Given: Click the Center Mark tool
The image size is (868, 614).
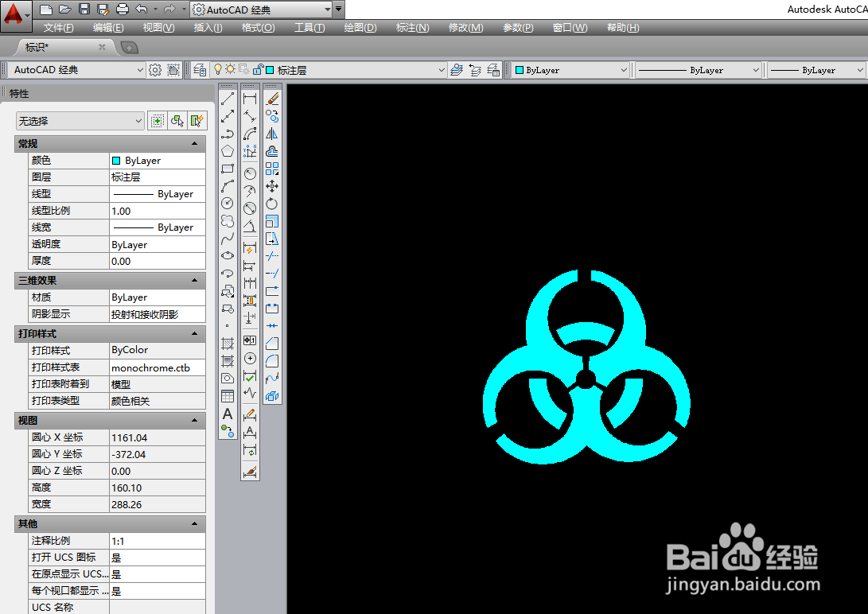Looking at the screenshot, I should 250,359.
